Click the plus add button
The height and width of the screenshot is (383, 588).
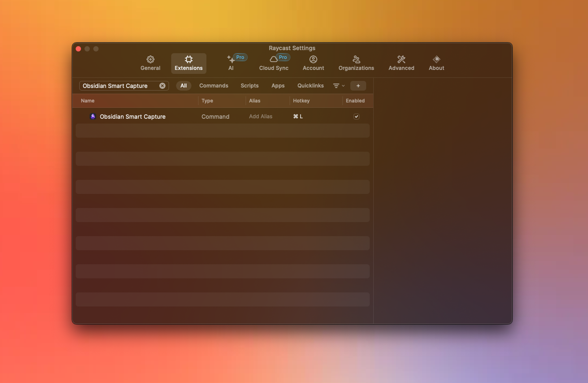(x=358, y=86)
